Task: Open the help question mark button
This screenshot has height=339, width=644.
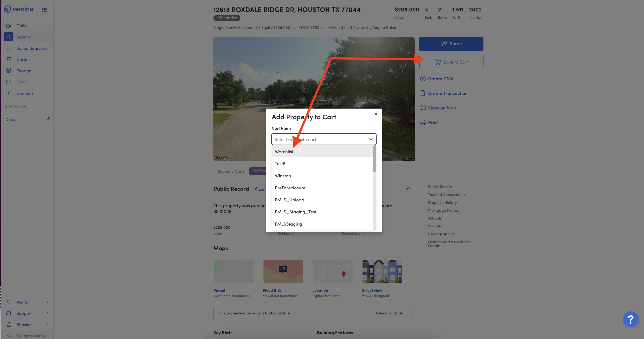Action: [x=630, y=319]
